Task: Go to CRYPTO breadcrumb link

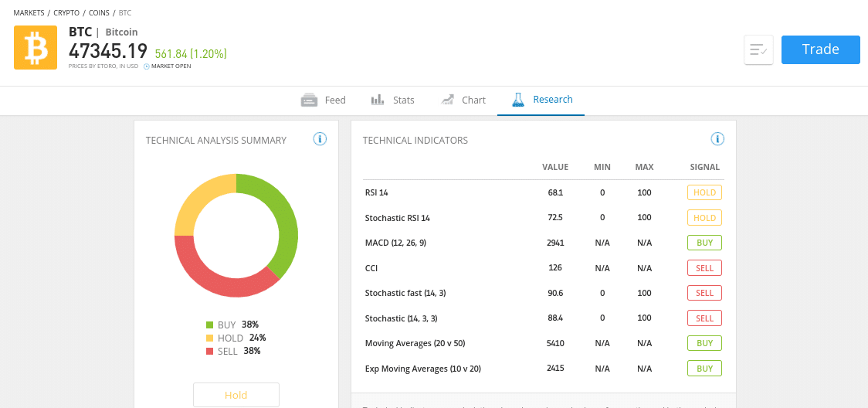Action: pos(66,12)
